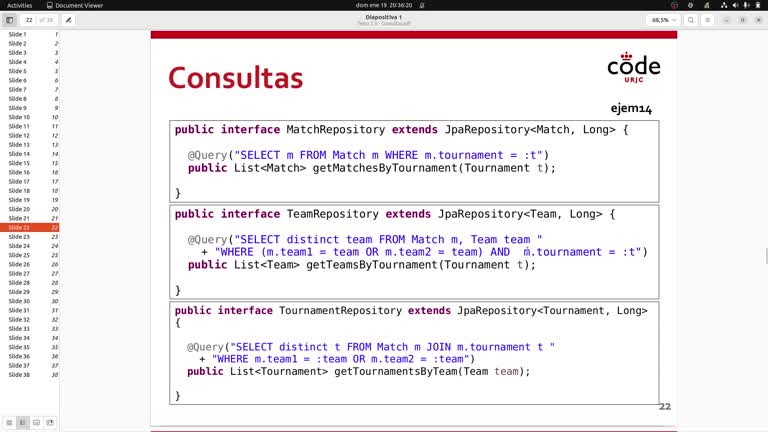The width and height of the screenshot is (768, 432).
Task: Go to Slide 38 in outline
Action: point(30,375)
